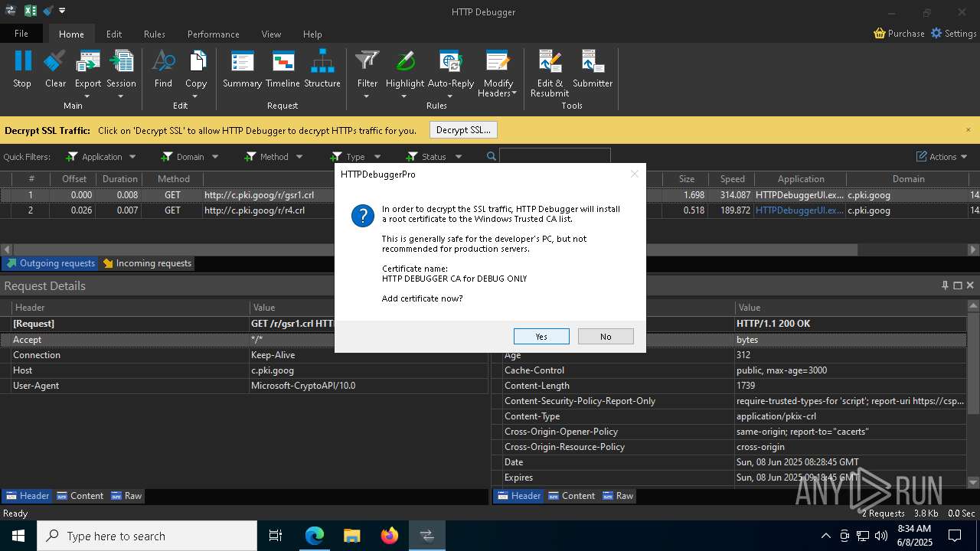The width and height of the screenshot is (980, 551).
Task: Open the File menu
Action: (x=21, y=34)
